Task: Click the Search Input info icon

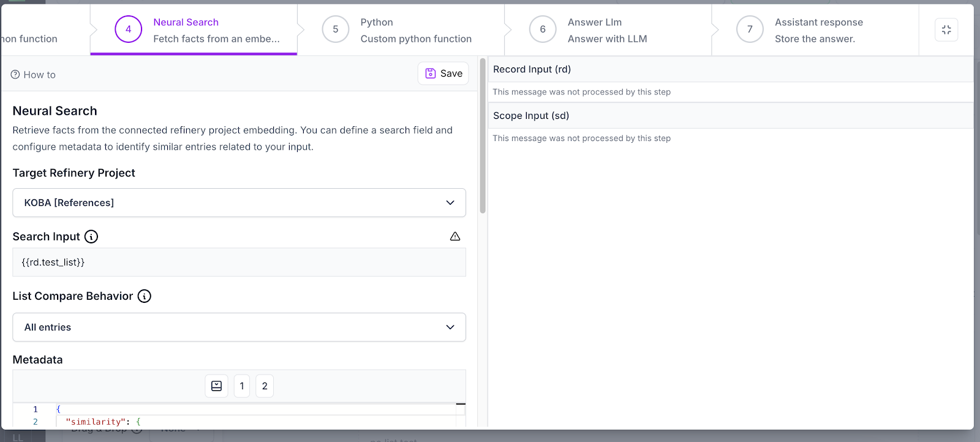Action: click(91, 237)
